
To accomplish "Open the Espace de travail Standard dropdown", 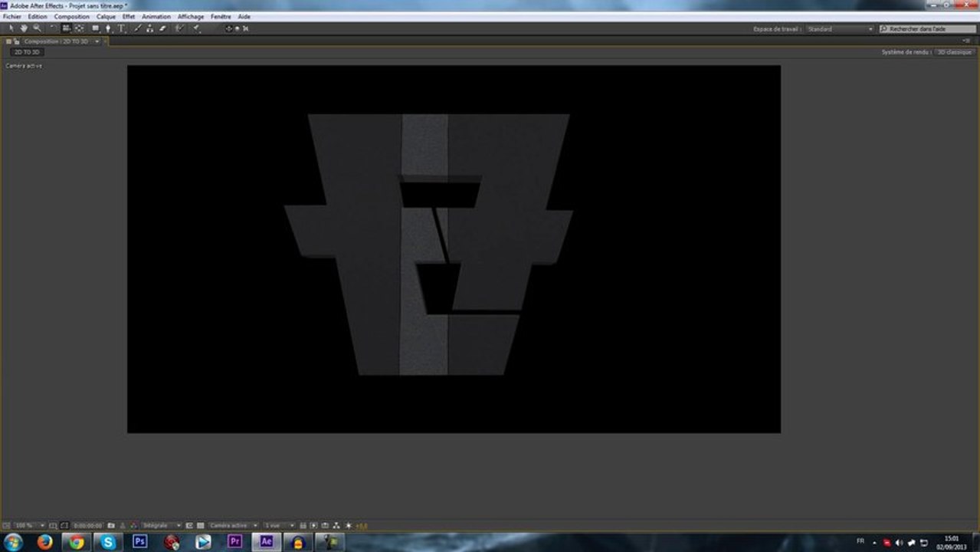I will [x=840, y=29].
